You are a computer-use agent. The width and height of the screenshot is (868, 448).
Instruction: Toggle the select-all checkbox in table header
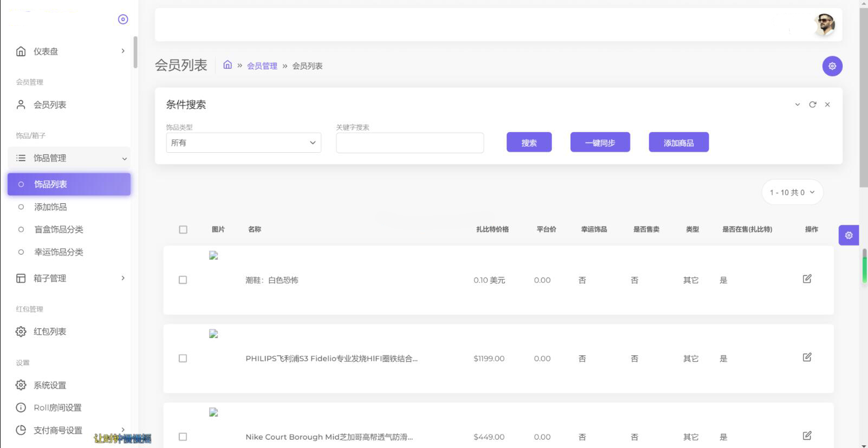183,230
